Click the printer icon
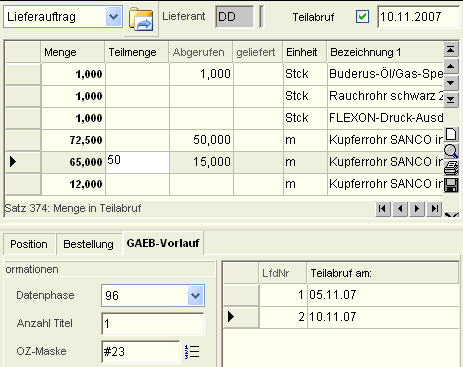 coord(451,168)
